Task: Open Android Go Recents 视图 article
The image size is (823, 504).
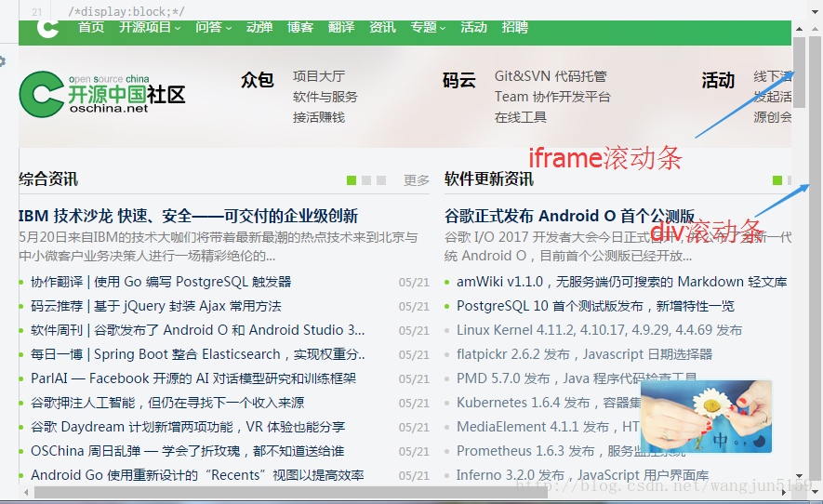Action: tap(197, 475)
